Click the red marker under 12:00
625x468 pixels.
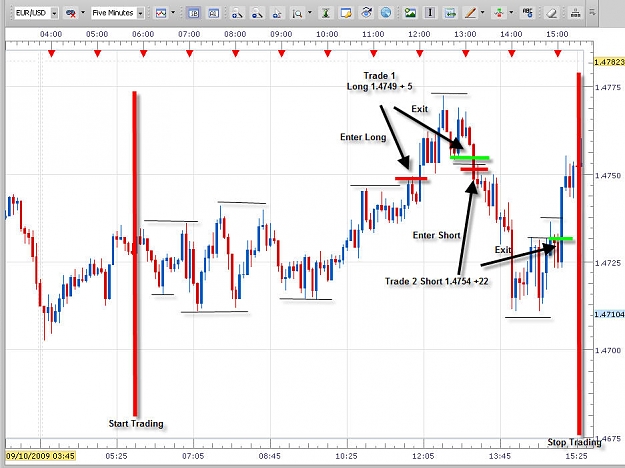(x=419, y=53)
